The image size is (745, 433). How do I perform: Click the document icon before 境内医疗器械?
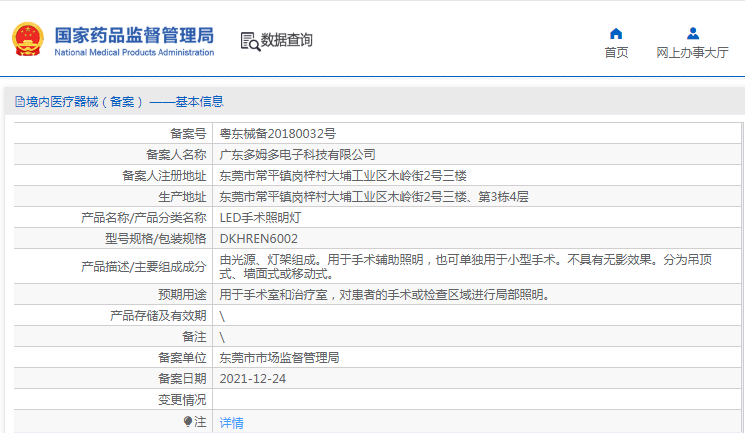(19, 101)
